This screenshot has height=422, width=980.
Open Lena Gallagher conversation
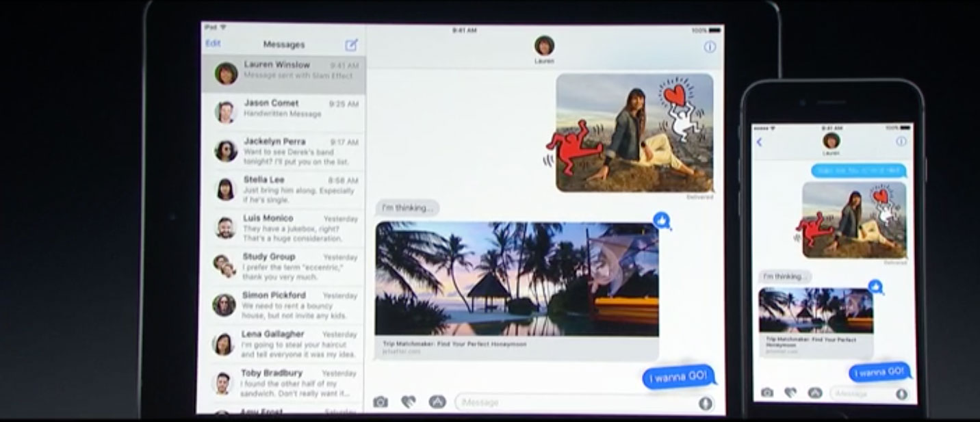coord(281,345)
